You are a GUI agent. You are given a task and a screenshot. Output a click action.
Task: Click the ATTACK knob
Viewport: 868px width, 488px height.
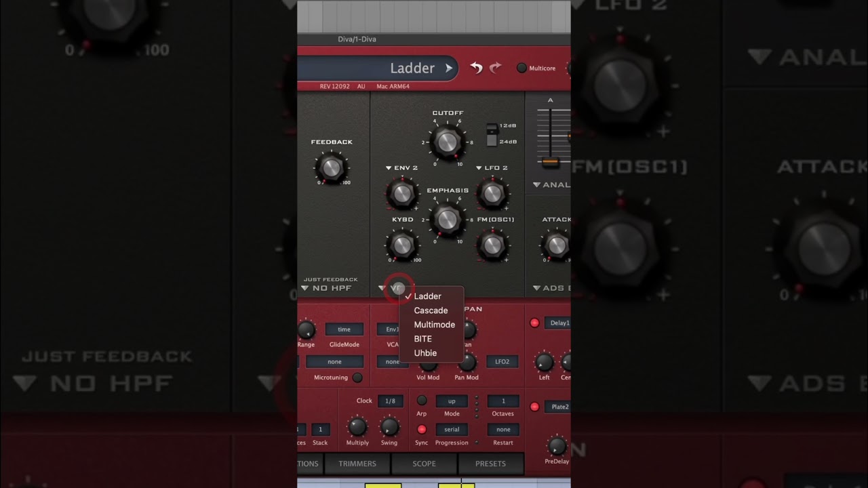click(x=557, y=245)
